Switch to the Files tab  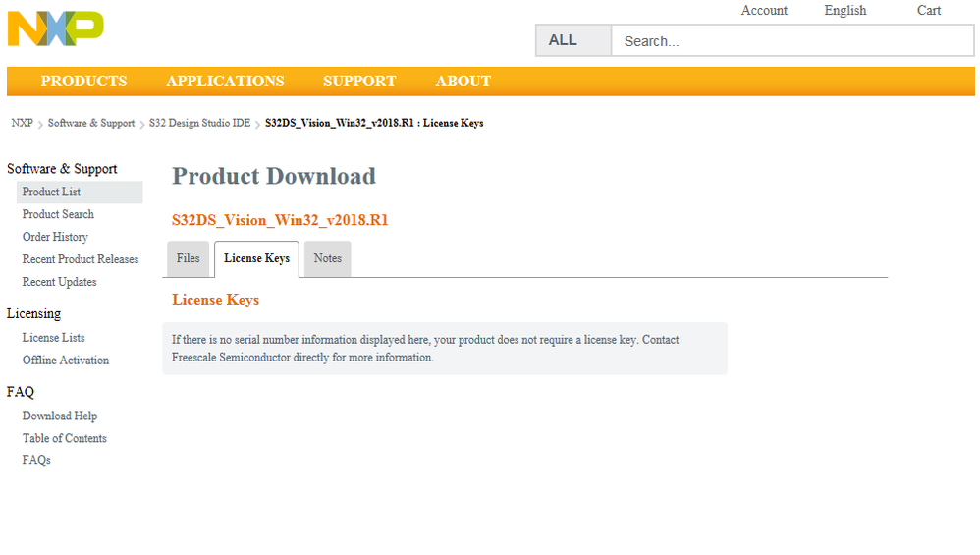click(189, 258)
